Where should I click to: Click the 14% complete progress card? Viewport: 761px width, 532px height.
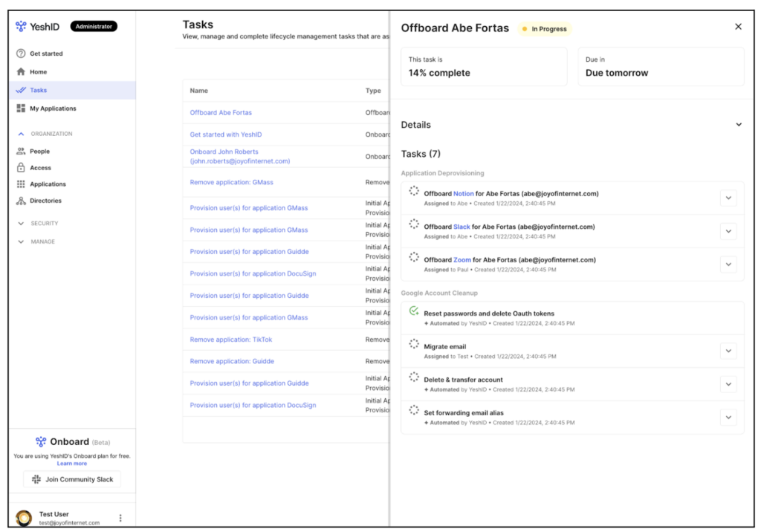(x=484, y=67)
